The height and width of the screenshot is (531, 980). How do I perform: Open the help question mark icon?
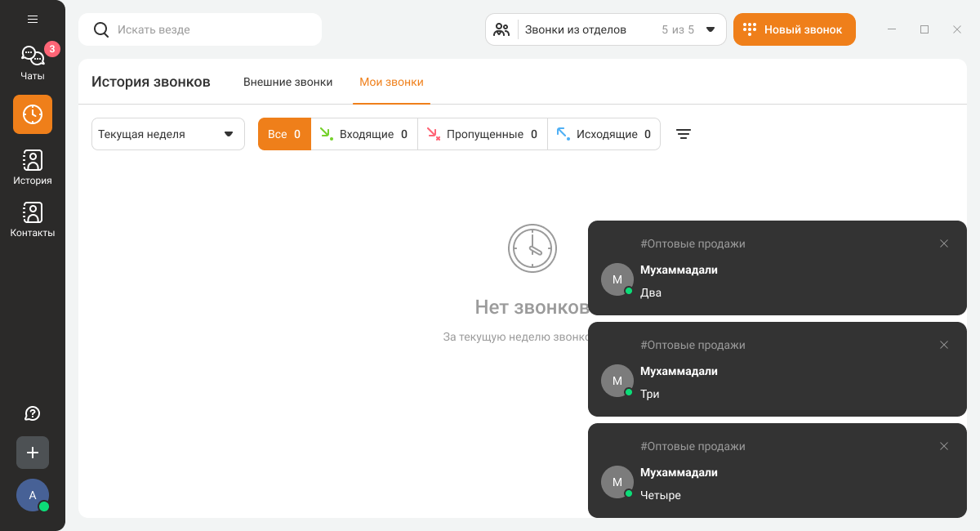click(33, 413)
